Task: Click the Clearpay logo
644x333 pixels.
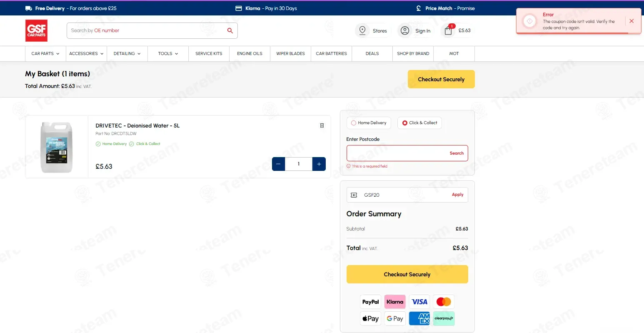Action: click(x=444, y=318)
